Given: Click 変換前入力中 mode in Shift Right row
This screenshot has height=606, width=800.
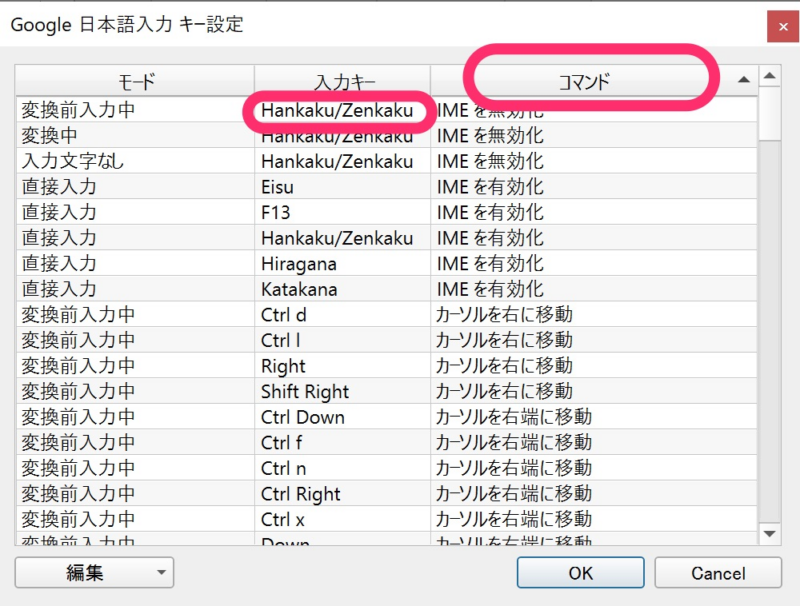Looking at the screenshot, I should point(135,391).
